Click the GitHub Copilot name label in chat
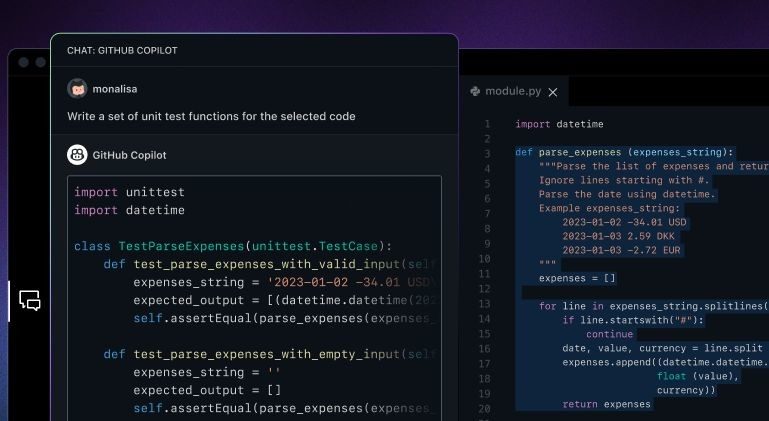Screen dimensions: 769x421 [129, 155]
